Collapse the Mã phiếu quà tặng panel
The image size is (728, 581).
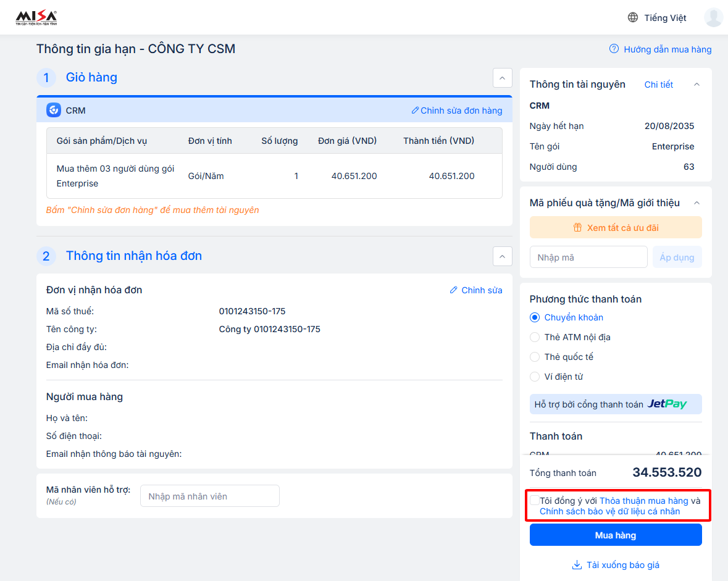[x=697, y=203]
